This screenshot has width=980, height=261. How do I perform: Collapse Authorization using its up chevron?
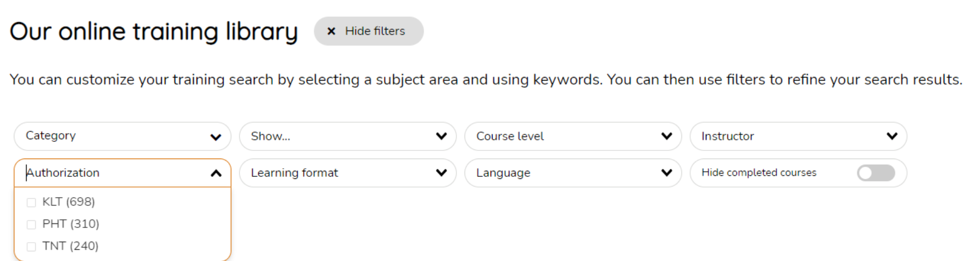pyautogui.click(x=216, y=173)
